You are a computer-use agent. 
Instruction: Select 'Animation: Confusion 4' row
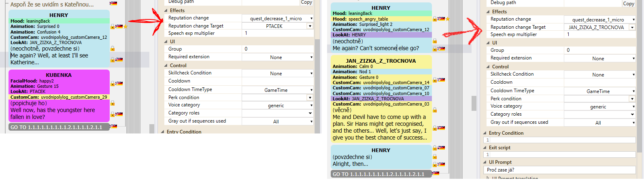59,32
